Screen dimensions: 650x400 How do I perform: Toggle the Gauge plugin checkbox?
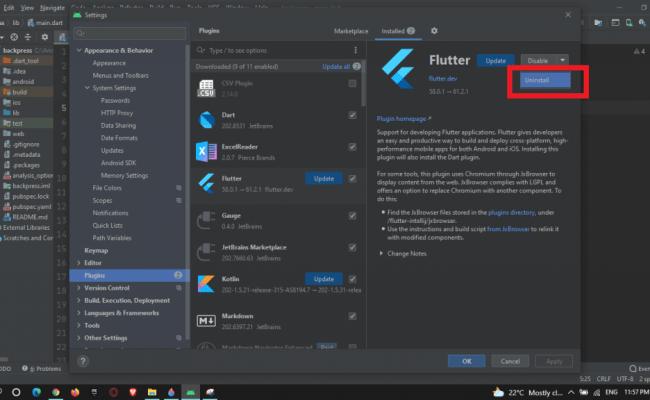pos(352,216)
